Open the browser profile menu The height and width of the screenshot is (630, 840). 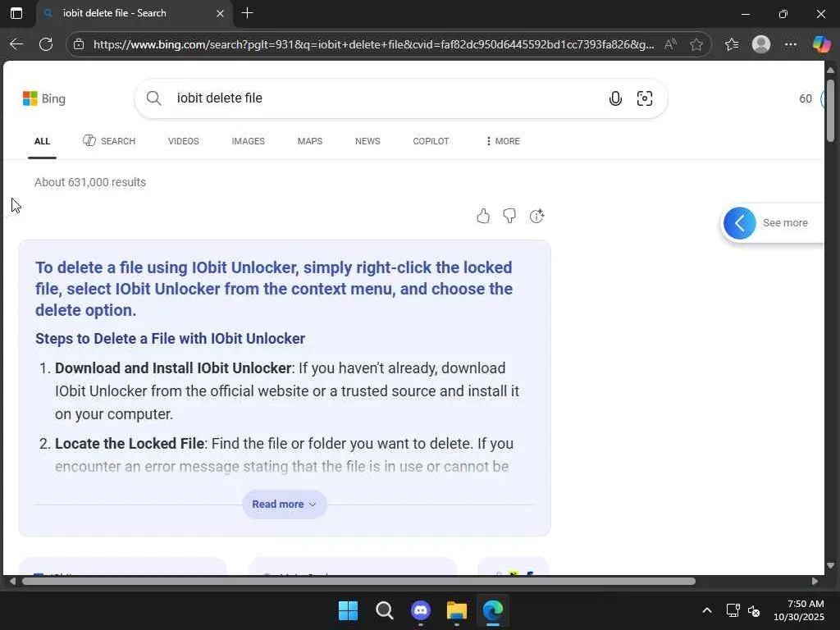pos(761,44)
